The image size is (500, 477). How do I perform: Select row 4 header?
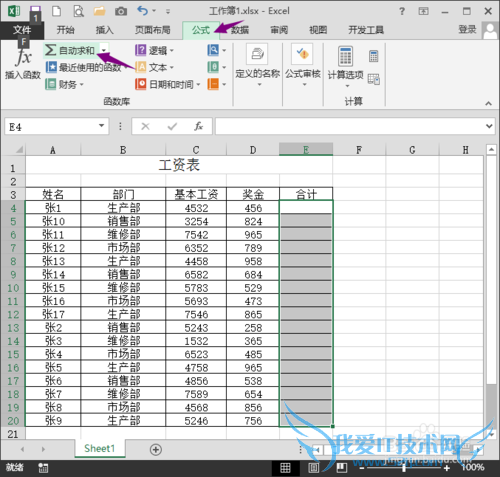point(13,208)
